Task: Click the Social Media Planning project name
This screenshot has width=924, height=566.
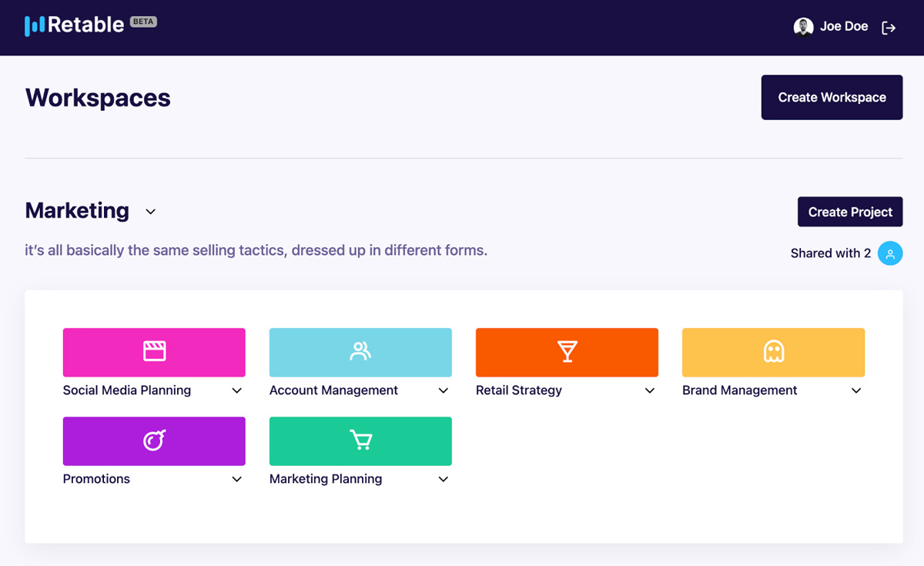Action: 127,390
